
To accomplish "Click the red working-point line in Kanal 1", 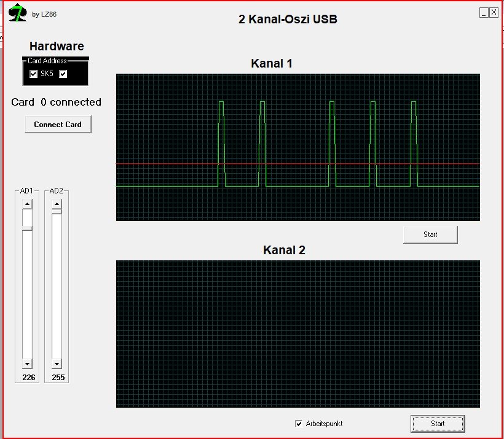I will point(298,164).
